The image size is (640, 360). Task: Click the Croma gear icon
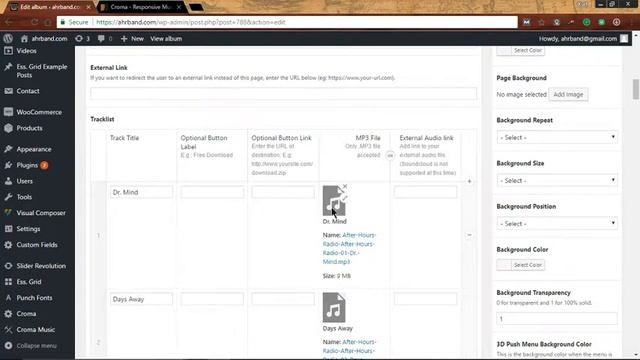[8, 313]
